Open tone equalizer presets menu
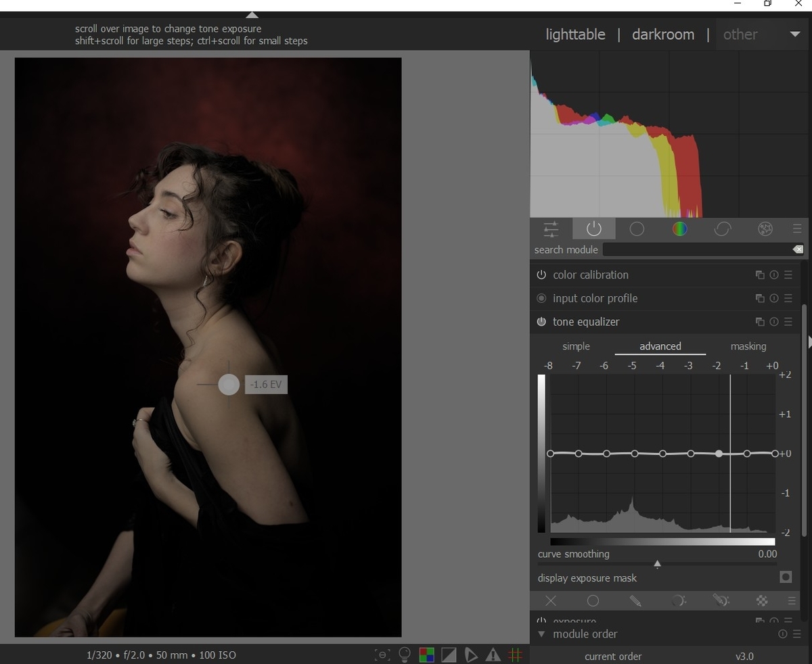The image size is (812, 664). point(788,322)
